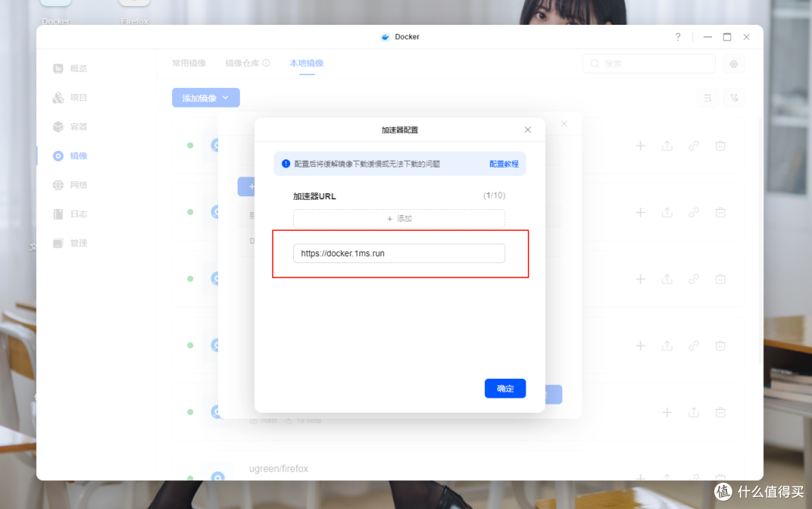Switch to the 常用镜像 tab

pyautogui.click(x=189, y=63)
